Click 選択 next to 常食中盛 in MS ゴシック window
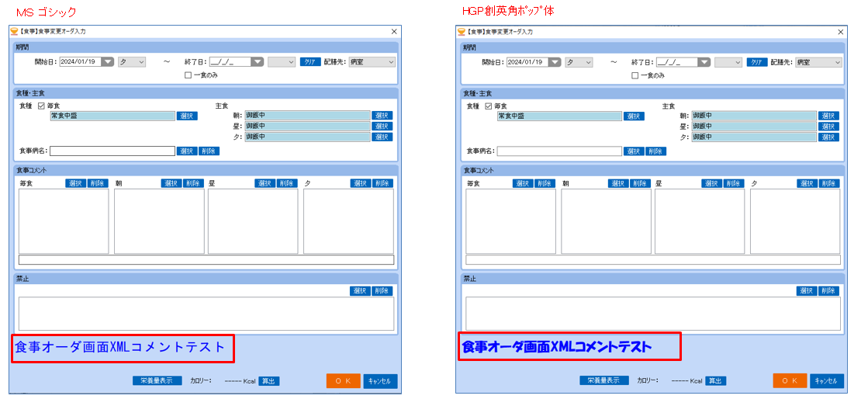 click(x=187, y=116)
